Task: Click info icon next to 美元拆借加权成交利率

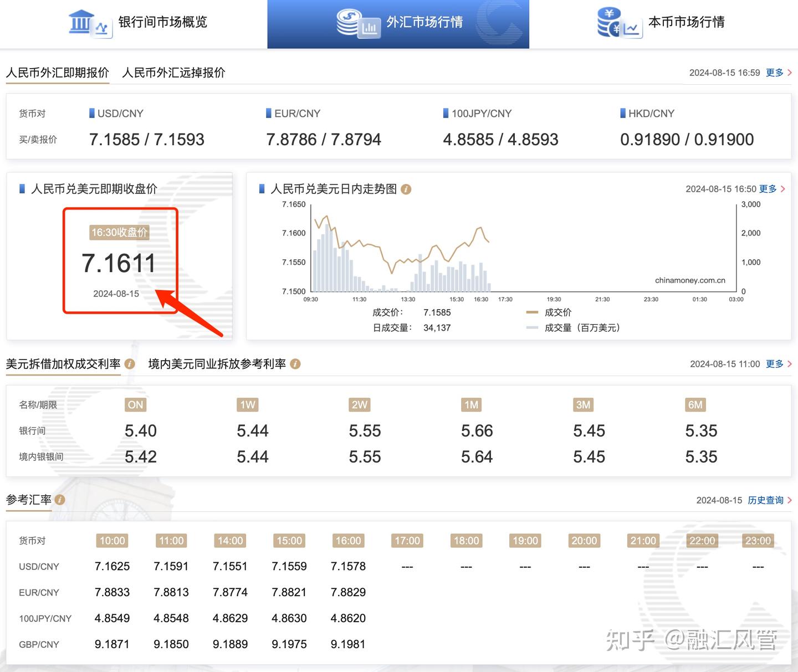Action: tap(130, 365)
